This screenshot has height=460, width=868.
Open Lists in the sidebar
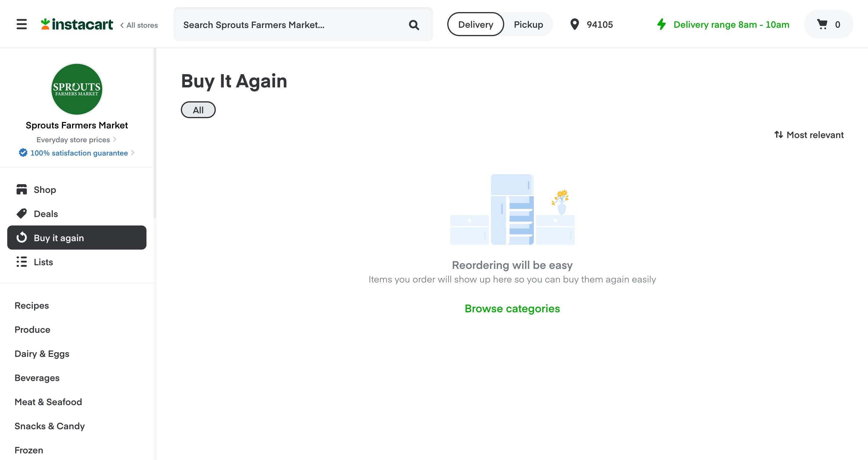tap(77, 262)
